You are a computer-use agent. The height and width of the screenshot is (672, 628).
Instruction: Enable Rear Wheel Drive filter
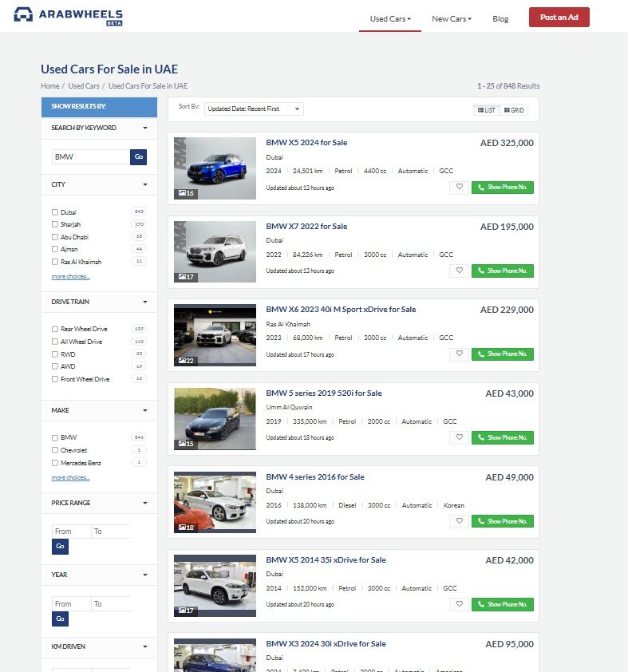(x=55, y=329)
